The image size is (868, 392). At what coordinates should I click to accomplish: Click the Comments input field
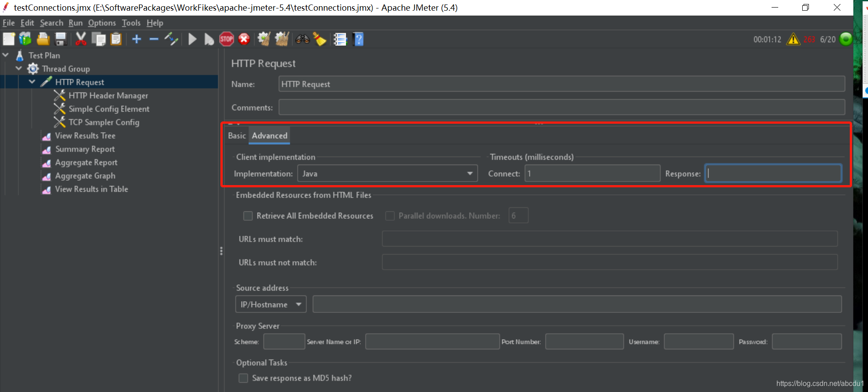pyautogui.click(x=562, y=107)
